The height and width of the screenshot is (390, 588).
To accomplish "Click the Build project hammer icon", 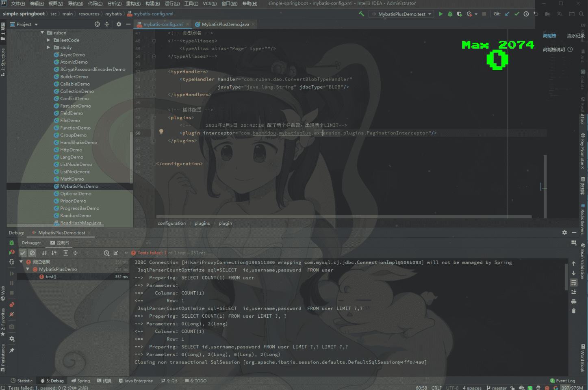I will (361, 14).
